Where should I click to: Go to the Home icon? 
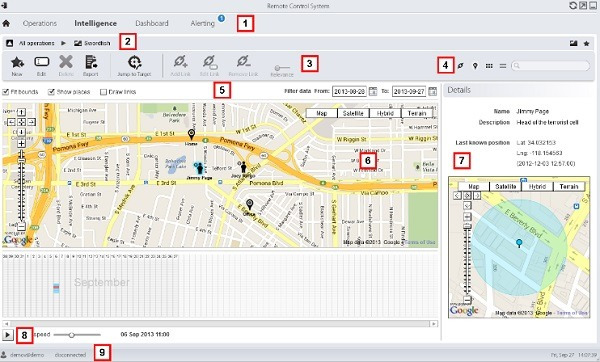coord(6,23)
